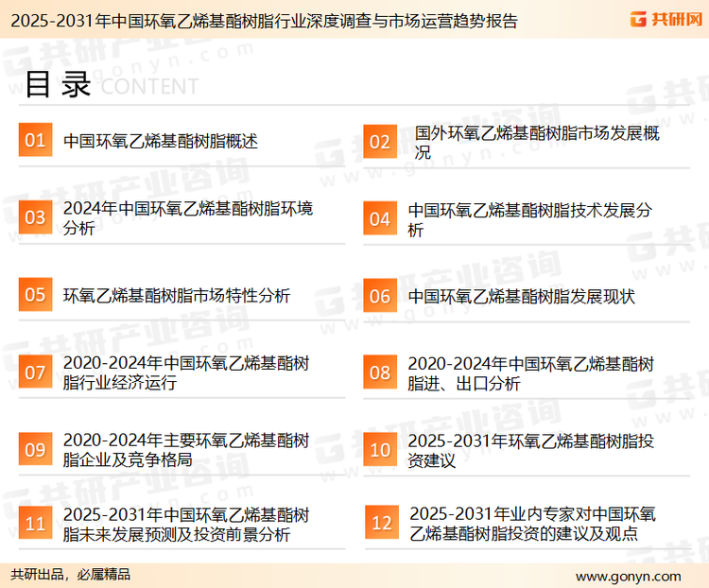The width and height of the screenshot is (709, 588).
Task: Click the orange 11 number badge
Action: [35, 524]
